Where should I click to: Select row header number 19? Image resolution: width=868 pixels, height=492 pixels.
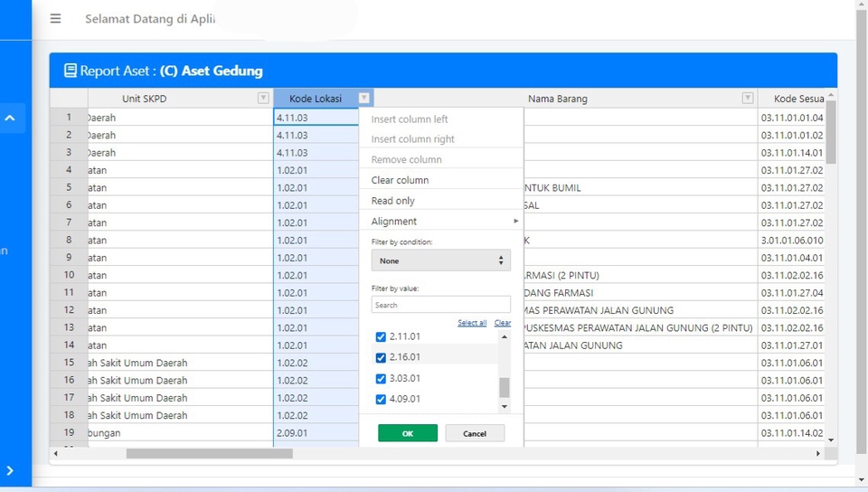[x=69, y=432]
